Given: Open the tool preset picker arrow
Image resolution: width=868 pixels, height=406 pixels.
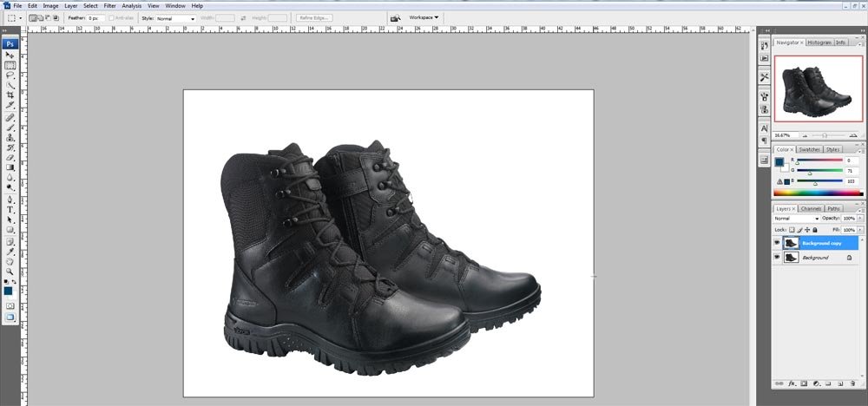Looking at the screenshot, I should pyautogui.click(x=21, y=18).
